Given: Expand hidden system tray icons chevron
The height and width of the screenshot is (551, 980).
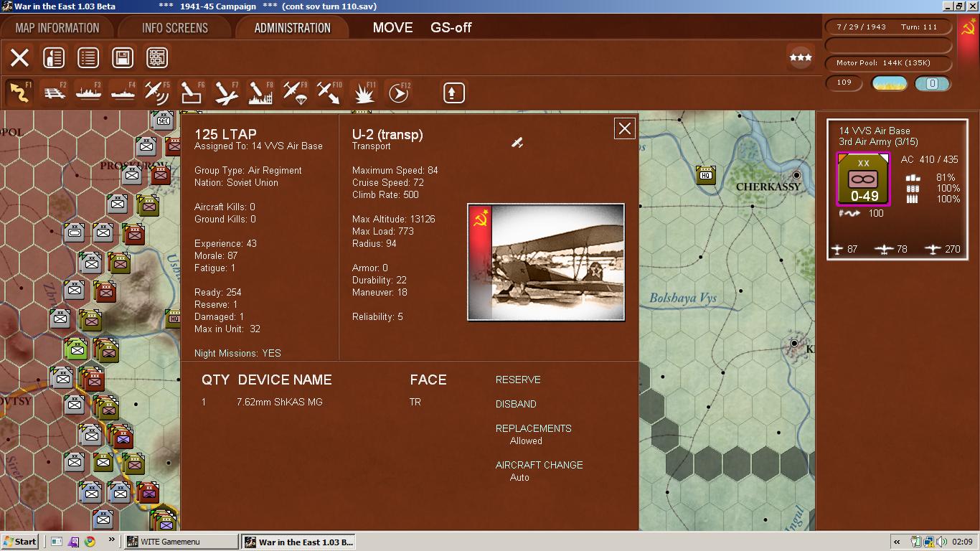Looking at the screenshot, I should 897,542.
